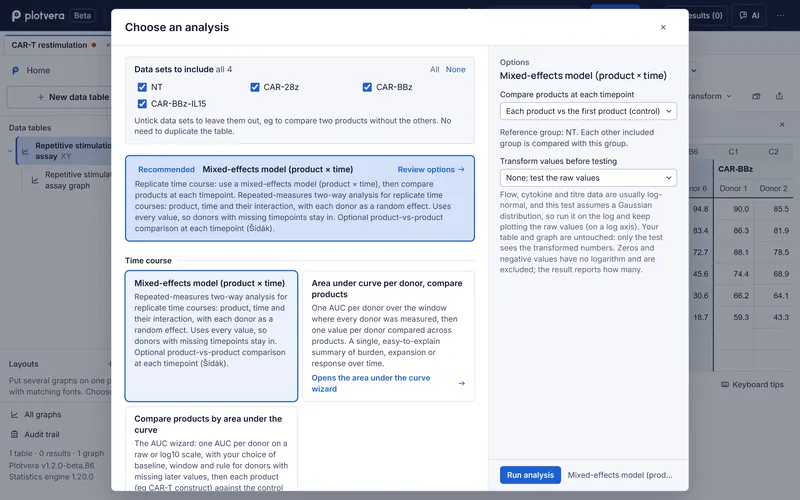800x500 pixels.
Task: Go to Home in sidebar
Action: [38, 70]
